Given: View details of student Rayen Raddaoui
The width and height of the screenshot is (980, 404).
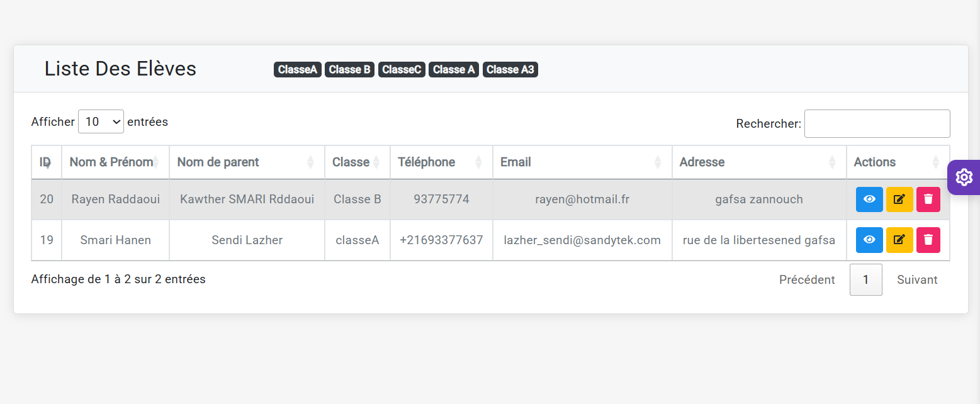Looking at the screenshot, I should (x=869, y=199).
